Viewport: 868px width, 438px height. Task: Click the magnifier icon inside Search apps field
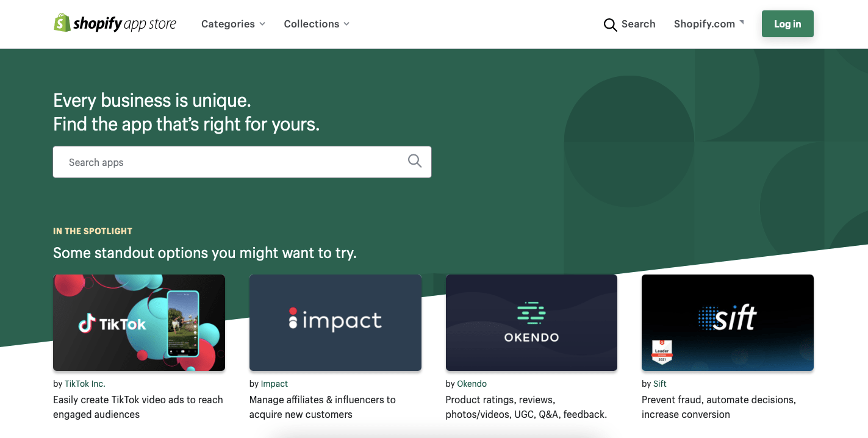[415, 161]
